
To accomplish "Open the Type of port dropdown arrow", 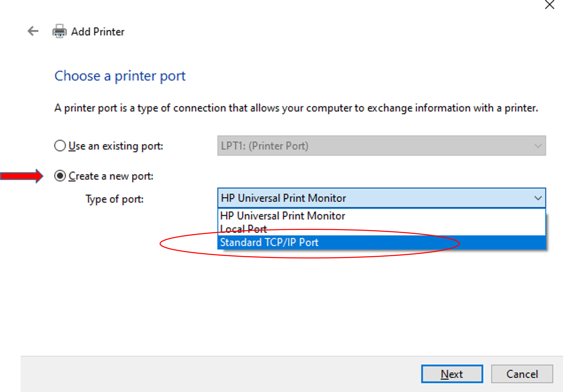I will point(538,198).
